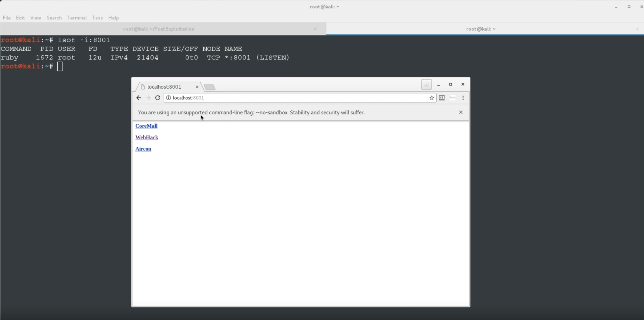Close the localhost:8001 browser tab
This screenshot has width=644, height=320.
click(197, 87)
